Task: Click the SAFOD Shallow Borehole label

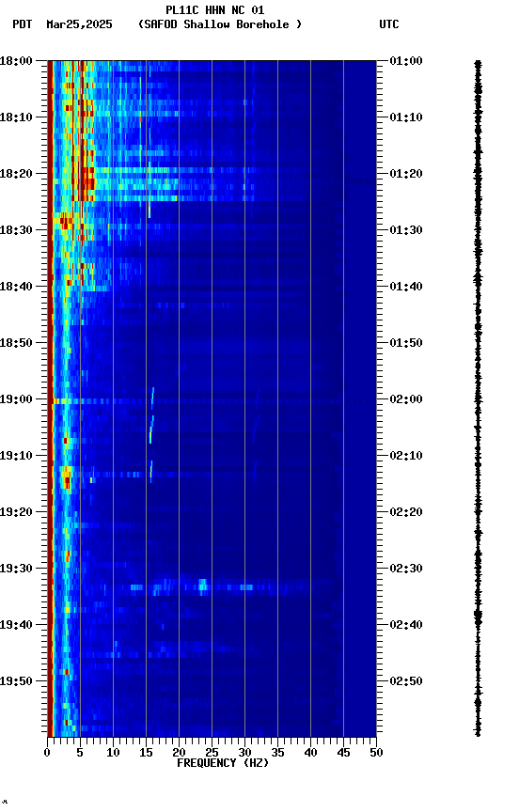Action: pos(220,24)
